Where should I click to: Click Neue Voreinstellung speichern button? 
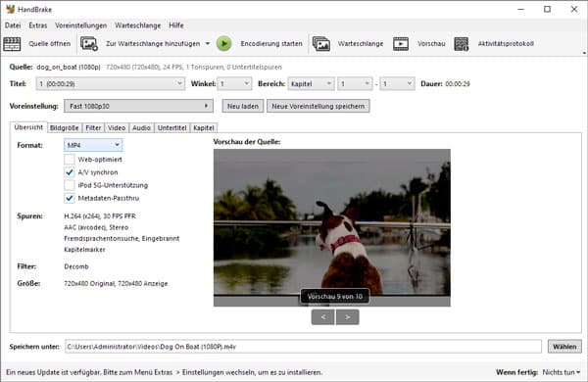click(x=318, y=106)
